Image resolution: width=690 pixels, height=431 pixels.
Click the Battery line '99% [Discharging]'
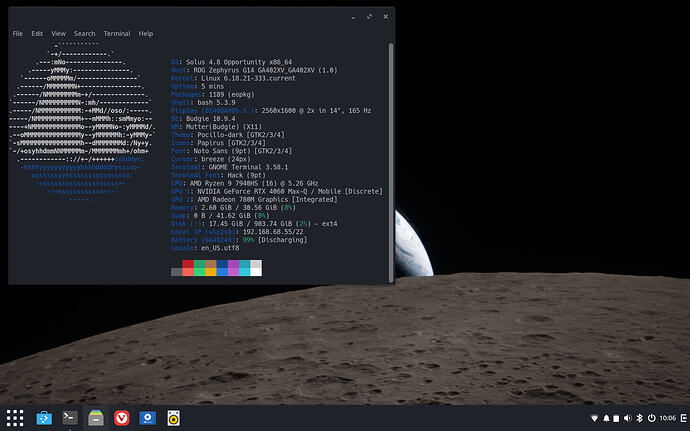coord(239,240)
